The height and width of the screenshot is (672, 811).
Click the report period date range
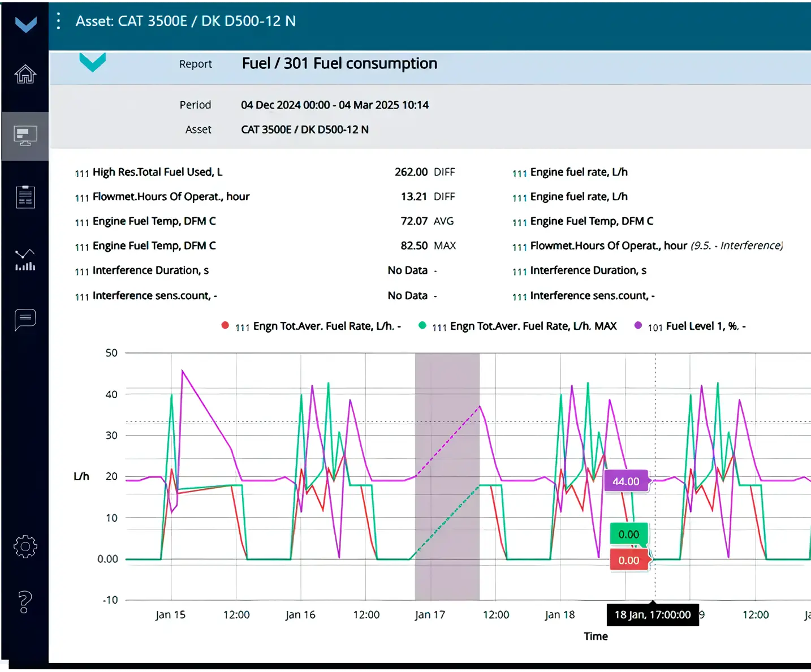point(334,105)
